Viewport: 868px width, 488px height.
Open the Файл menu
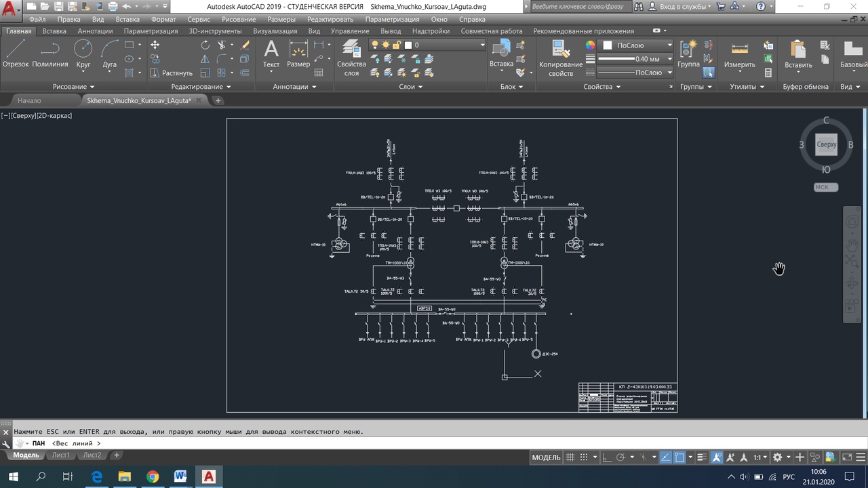[37, 20]
